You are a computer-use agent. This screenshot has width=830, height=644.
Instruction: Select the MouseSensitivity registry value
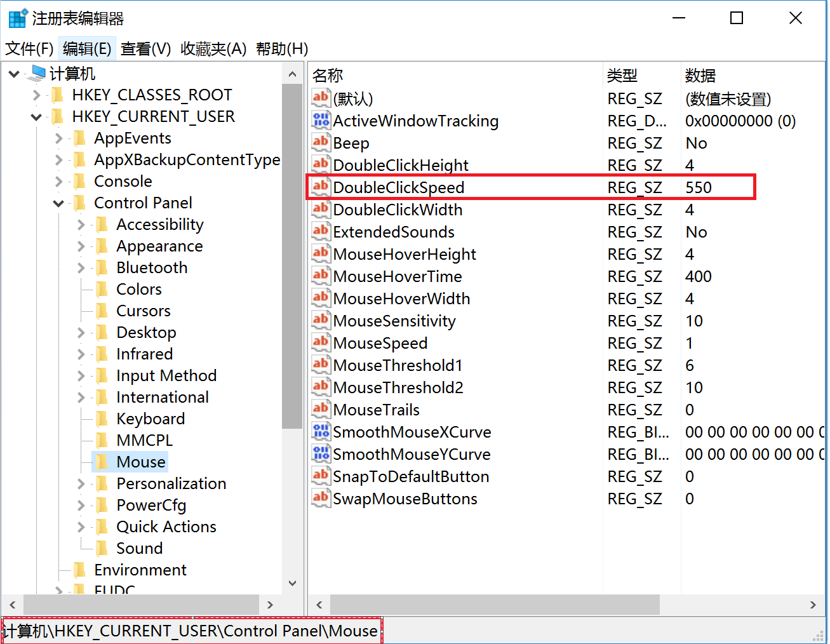click(x=394, y=321)
